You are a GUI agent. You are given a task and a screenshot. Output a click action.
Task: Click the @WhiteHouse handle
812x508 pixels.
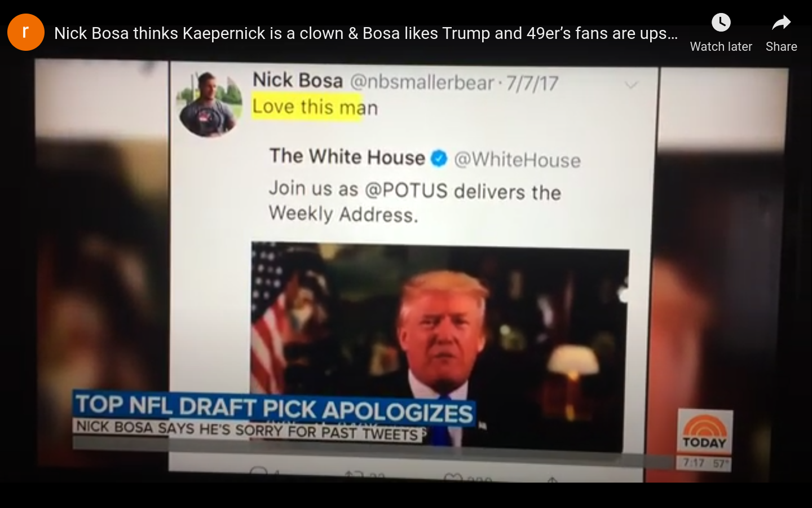[x=517, y=160]
